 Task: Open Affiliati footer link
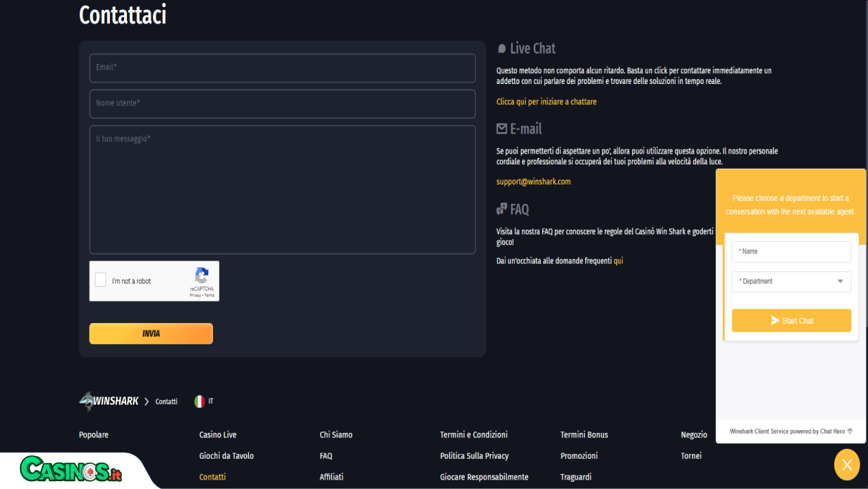pyautogui.click(x=331, y=477)
